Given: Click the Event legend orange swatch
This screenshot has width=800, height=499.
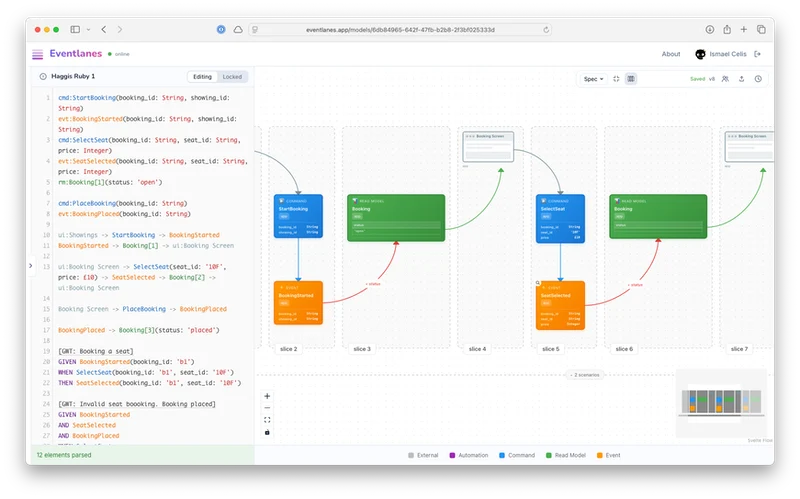Looking at the screenshot, I should [x=599, y=456].
